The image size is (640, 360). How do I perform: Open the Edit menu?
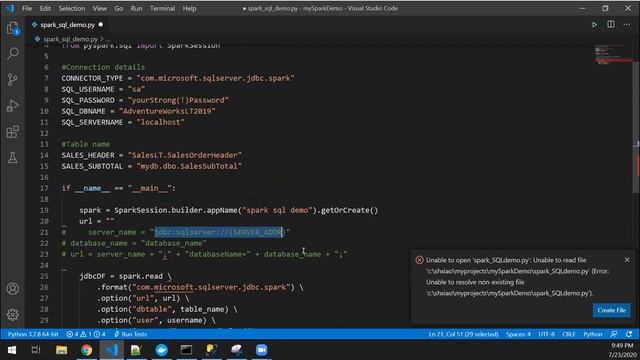pyautogui.click(x=45, y=8)
